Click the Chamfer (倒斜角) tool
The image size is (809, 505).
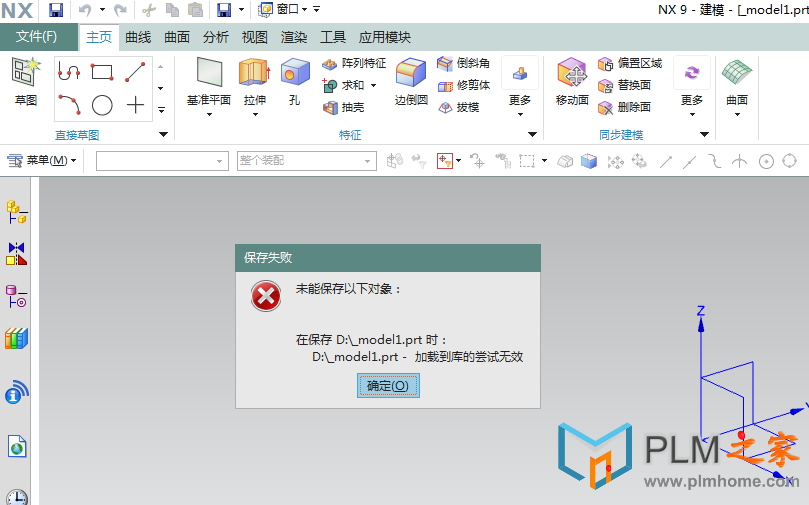tap(463, 63)
